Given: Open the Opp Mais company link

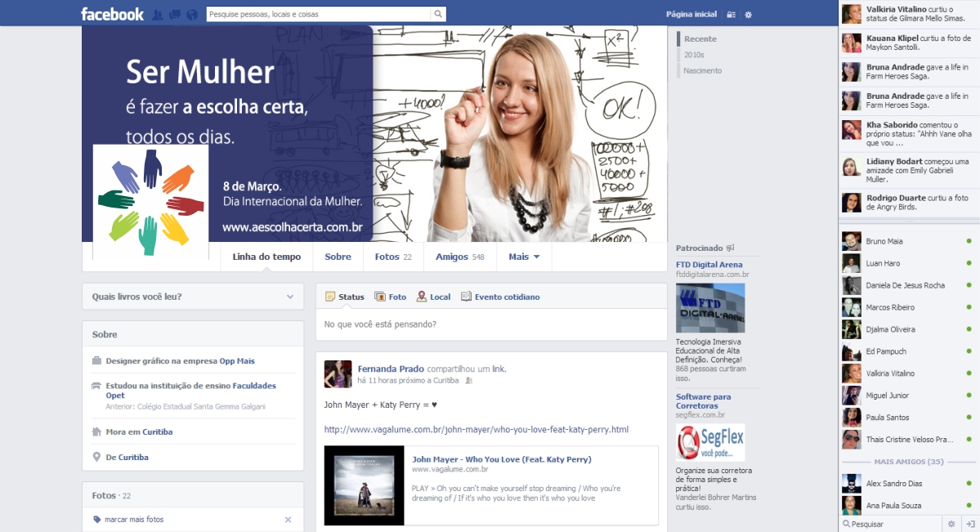Looking at the screenshot, I should tap(237, 360).
